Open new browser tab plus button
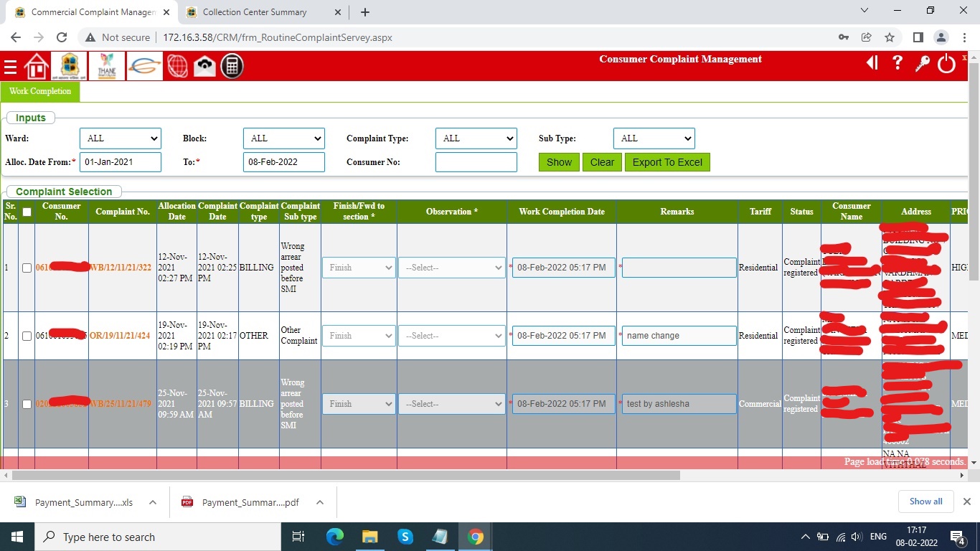Viewport: 980px width, 551px height. [x=365, y=12]
